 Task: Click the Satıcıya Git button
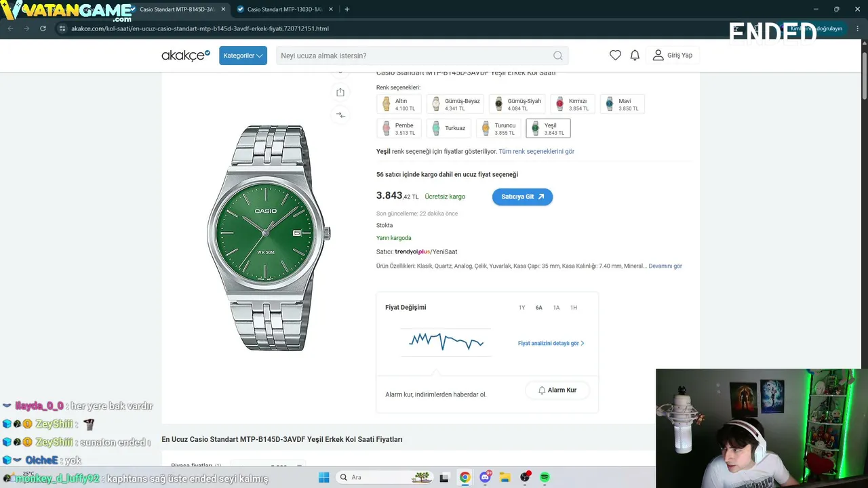(x=522, y=197)
